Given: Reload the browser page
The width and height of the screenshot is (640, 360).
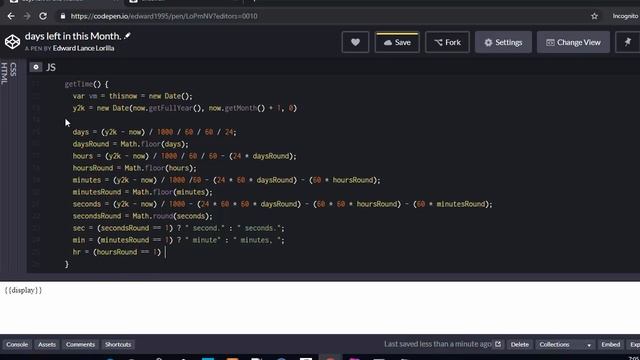Looking at the screenshot, I should click(43, 16).
